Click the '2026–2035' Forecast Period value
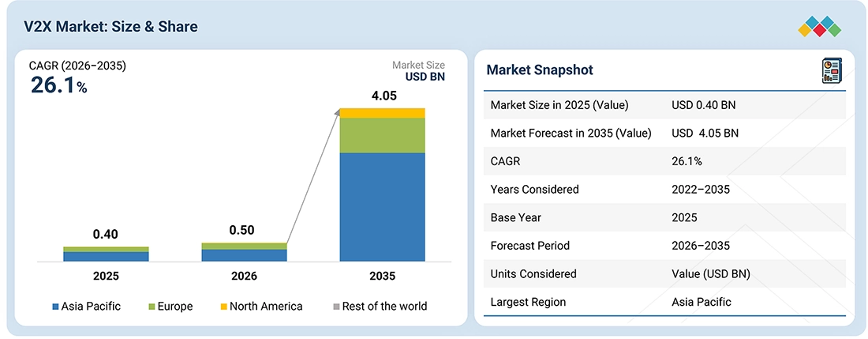The width and height of the screenshot is (868, 339). click(701, 246)
